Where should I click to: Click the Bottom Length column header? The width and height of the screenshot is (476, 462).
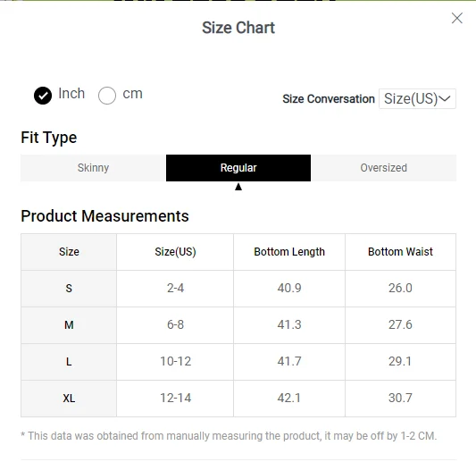[289, 252]
